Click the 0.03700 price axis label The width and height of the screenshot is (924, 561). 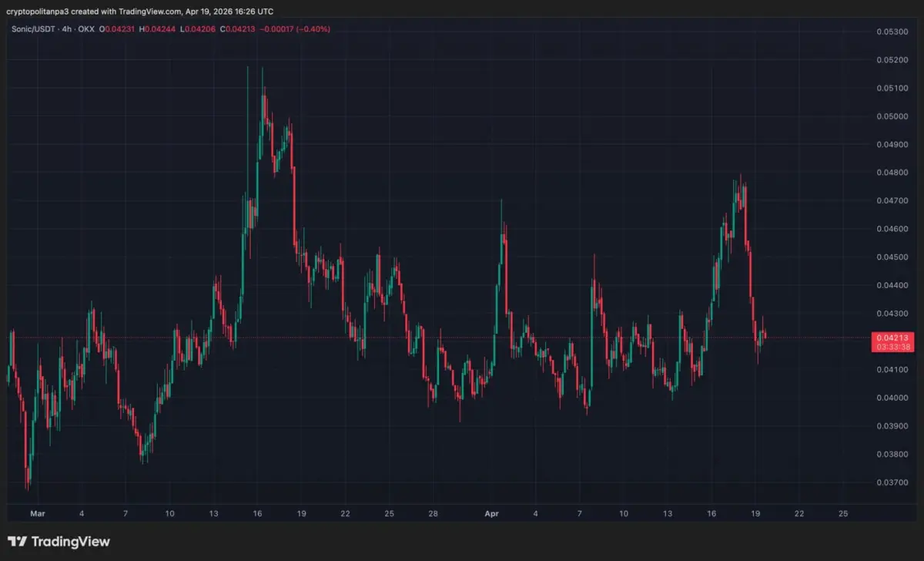click(x=892, y=482)
